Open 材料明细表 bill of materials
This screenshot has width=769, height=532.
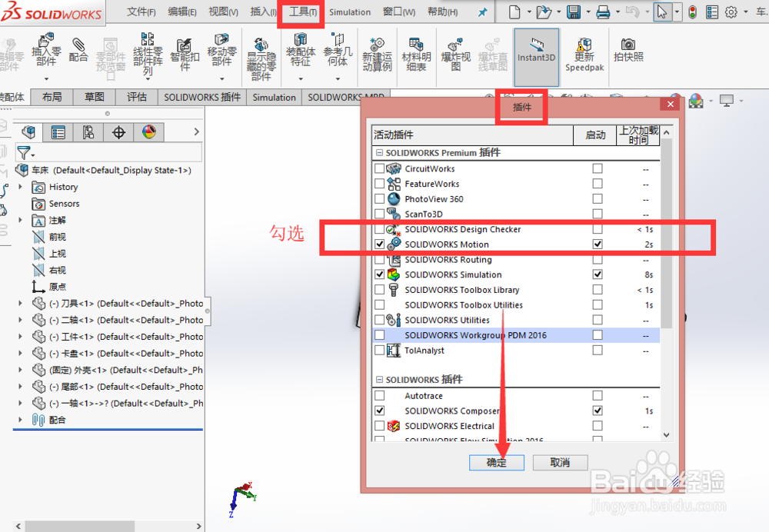click(416, 55)
